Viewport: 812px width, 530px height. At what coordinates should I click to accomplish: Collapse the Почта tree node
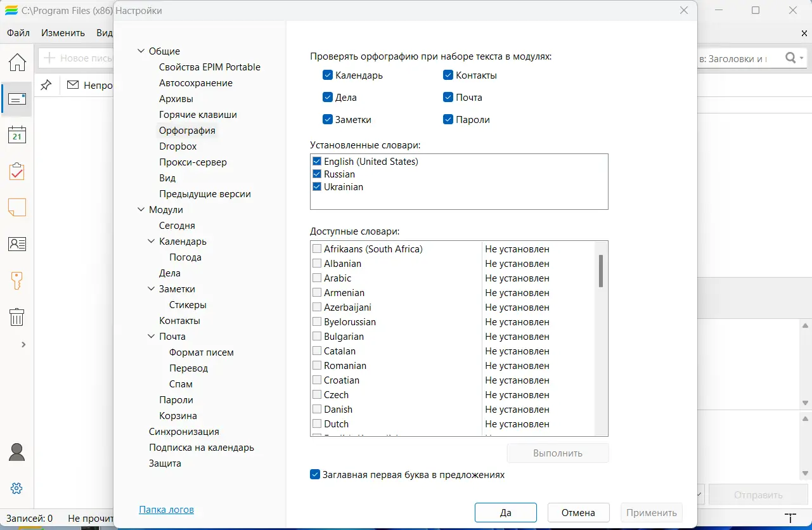151,337
